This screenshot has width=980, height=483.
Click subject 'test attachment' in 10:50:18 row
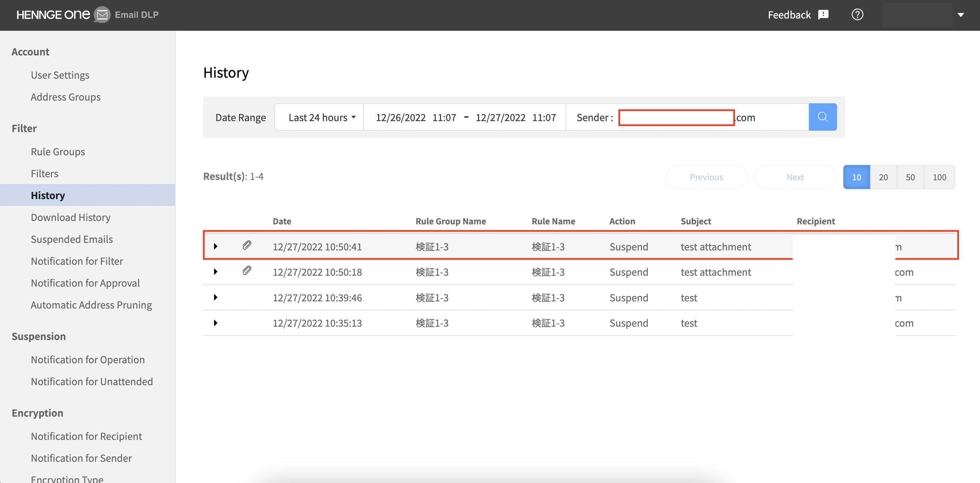[x=716, y=272]
